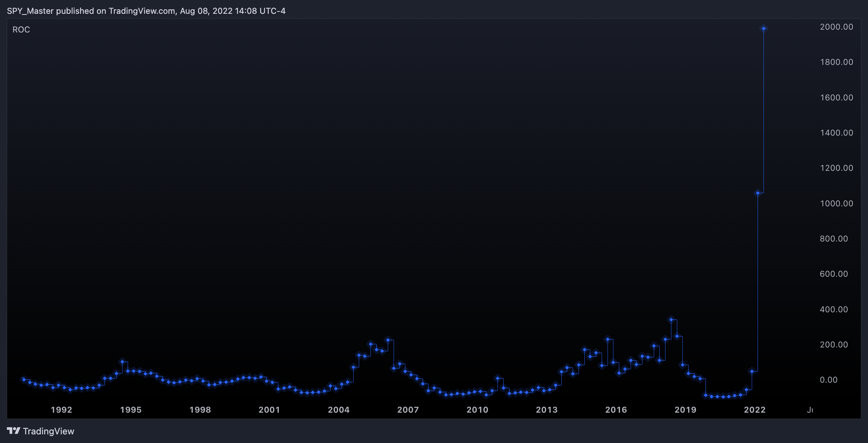Click the 2022 time axis label
Image resolution: width=868 pixels, height=443 pixels.
click(754, 410)
